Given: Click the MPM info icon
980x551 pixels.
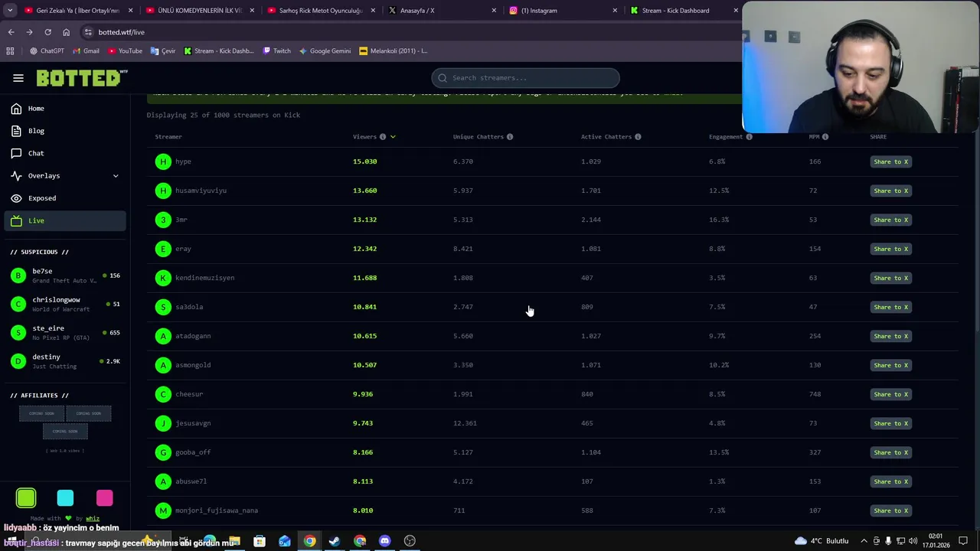Looking at the screenshot, I should [825, 137].
